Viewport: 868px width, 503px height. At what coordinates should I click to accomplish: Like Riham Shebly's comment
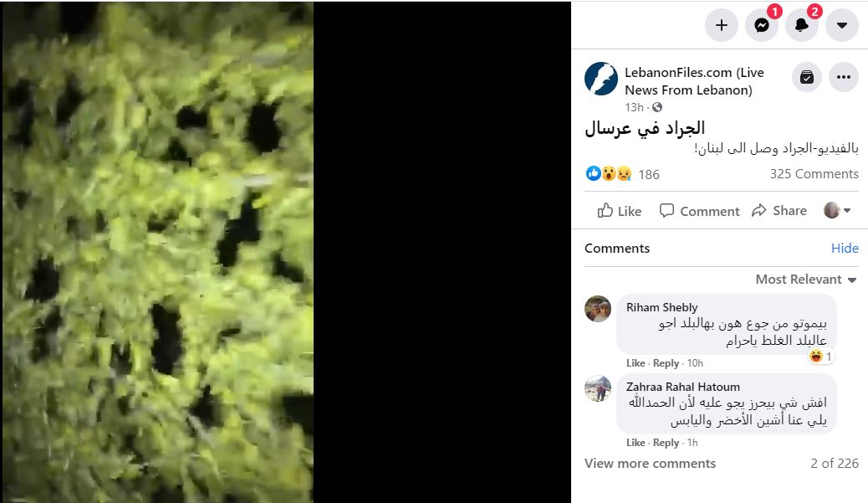click(x=636, y=363)
